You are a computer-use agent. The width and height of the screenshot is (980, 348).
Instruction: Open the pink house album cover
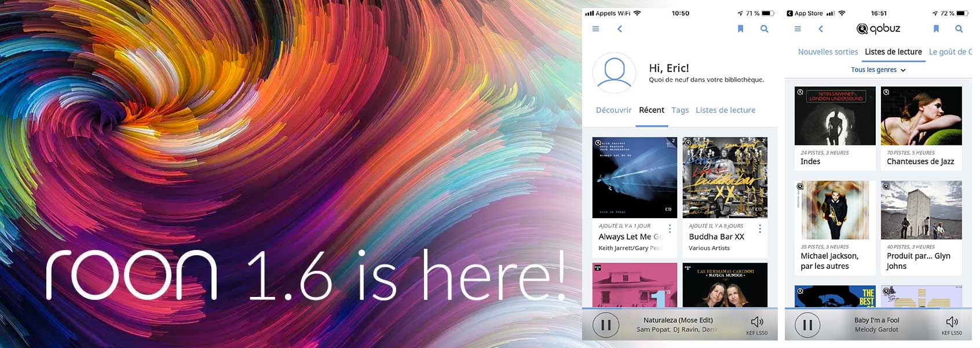(x=635, y=285)
